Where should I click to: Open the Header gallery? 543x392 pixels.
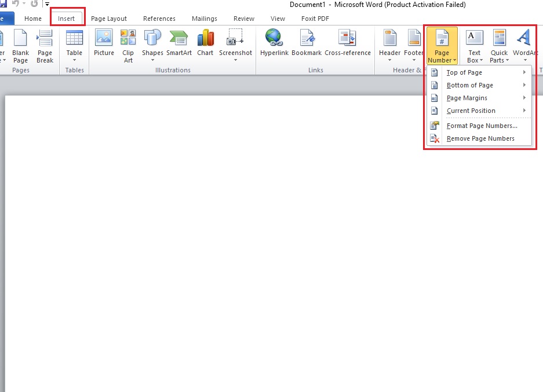click(x=390, y=46)
